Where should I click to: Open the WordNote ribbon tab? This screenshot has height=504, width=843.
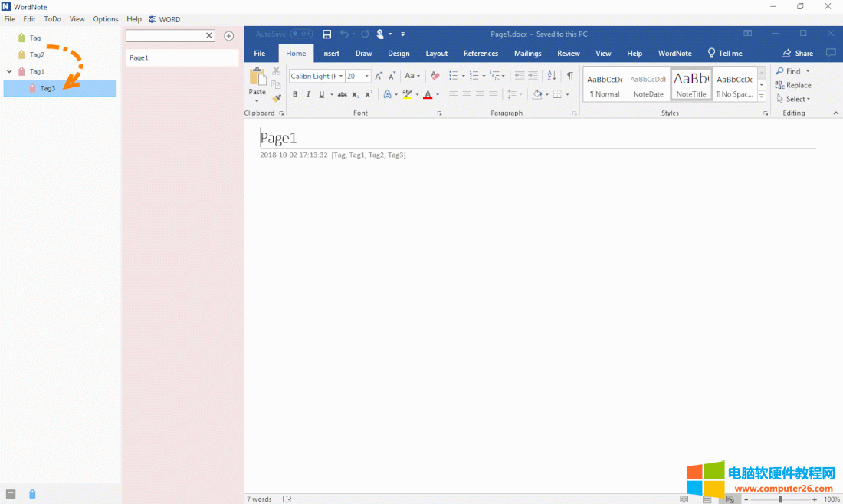pyautogui.click(x=674, y=54)
